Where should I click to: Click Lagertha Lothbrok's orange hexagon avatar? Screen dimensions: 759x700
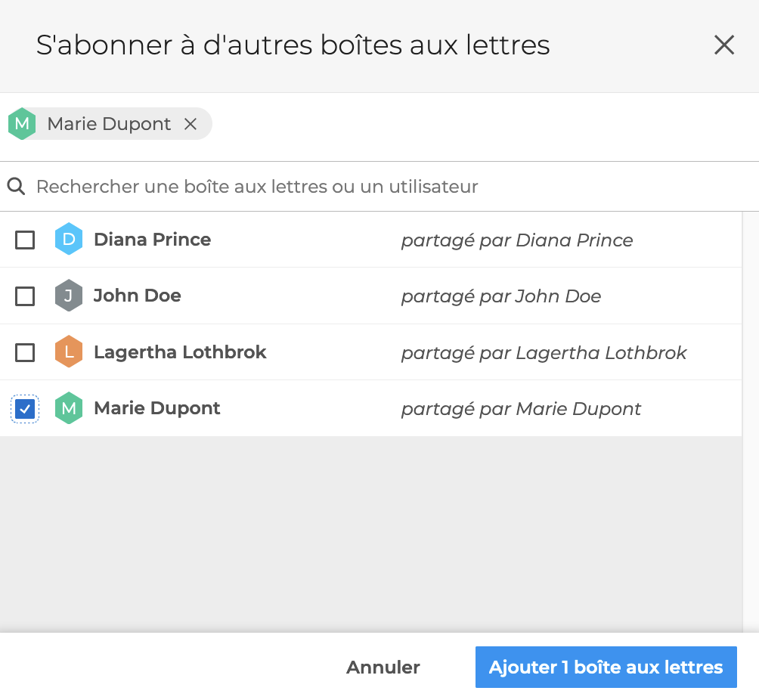[68, 352]
